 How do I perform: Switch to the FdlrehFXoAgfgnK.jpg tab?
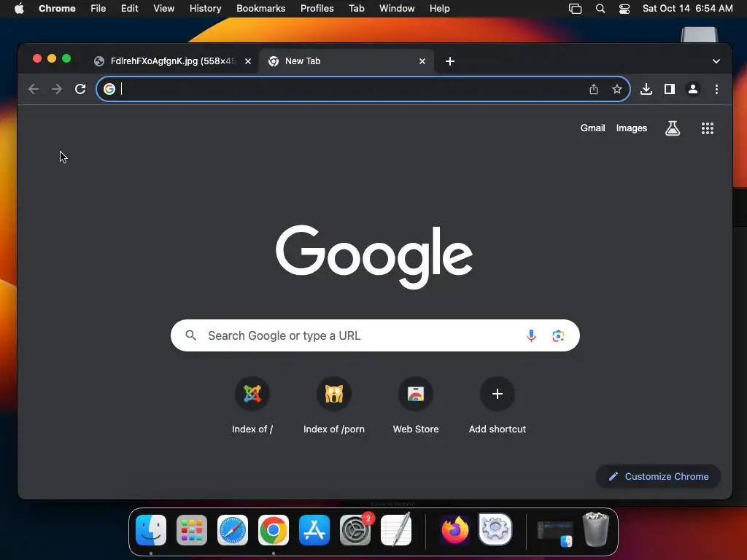(x=172, y=61)
